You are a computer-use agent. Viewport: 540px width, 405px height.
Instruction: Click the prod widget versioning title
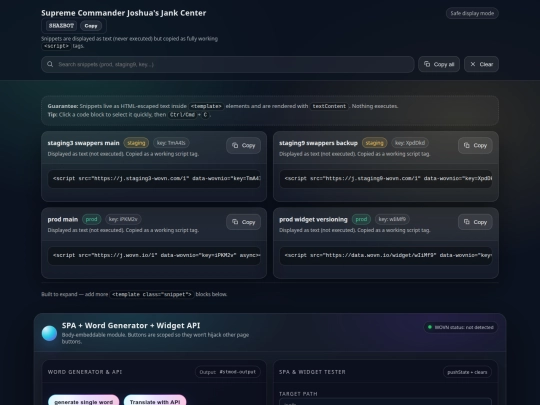point(313,219)
